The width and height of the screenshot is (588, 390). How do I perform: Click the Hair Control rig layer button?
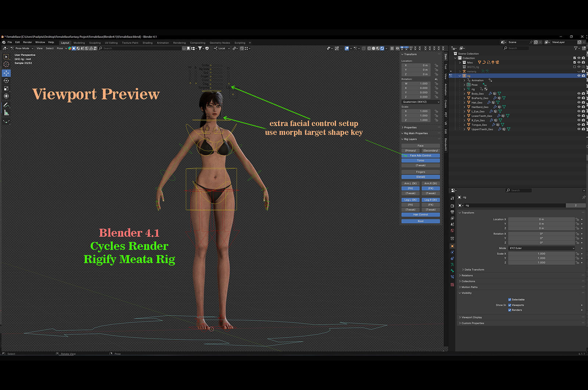coord(420,214)
